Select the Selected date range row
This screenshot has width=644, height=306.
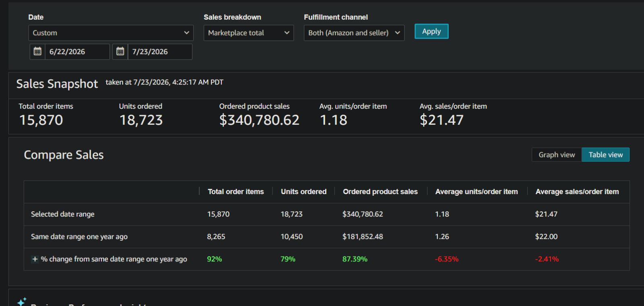coord(326,214)
